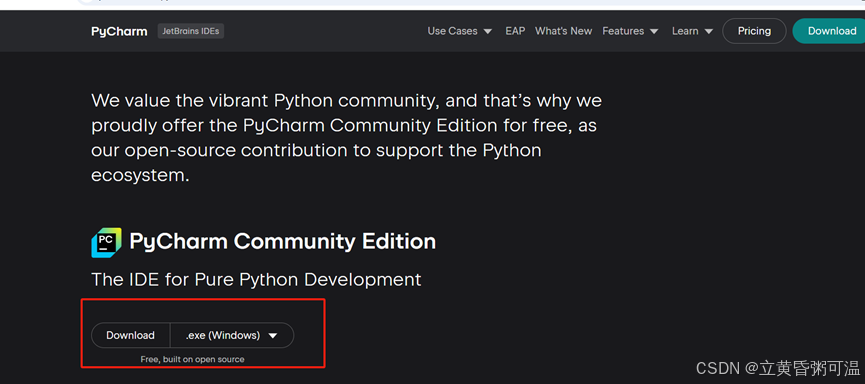Click the "Free, built on open source" caption
The height and width of the screenshot is (384, 865).
(193, 359)
